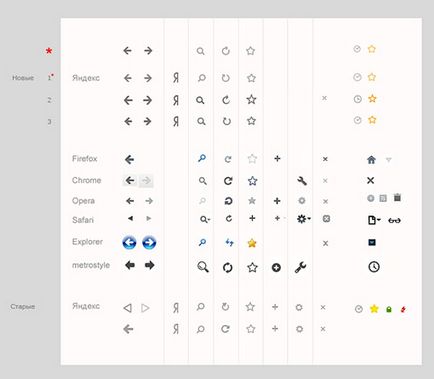Click the Chrome blue bookmark star
This screenshot has width=434, height=379.
[252, 181]
